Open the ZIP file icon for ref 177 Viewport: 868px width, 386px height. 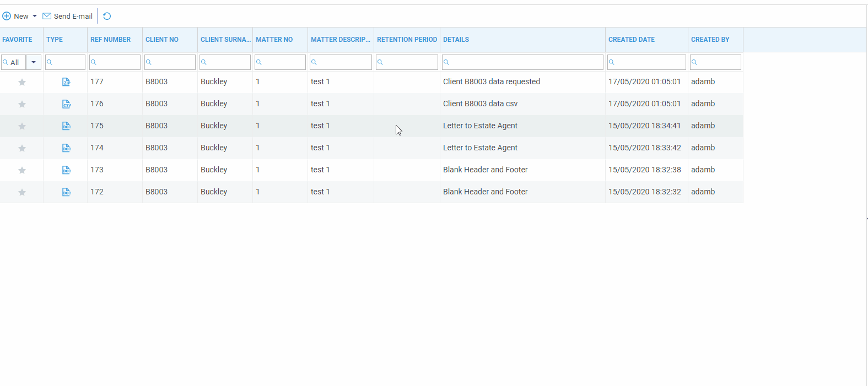click(66, 82)
